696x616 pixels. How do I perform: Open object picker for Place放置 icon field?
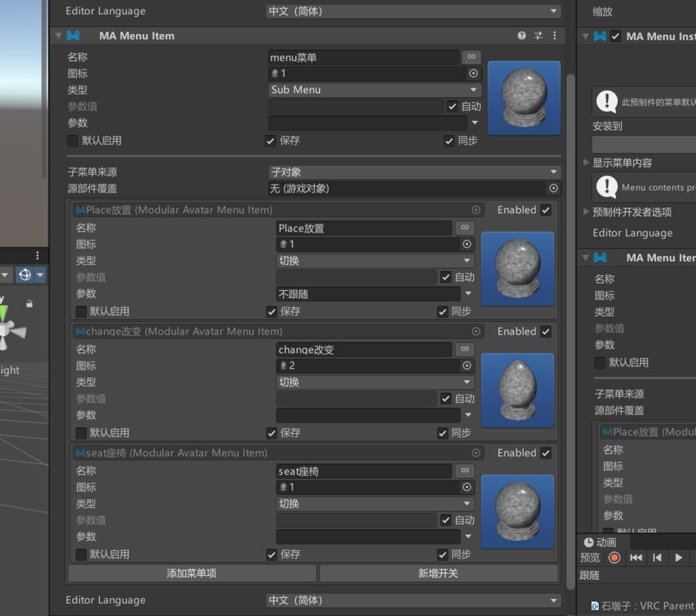click(x=466, y=244)
